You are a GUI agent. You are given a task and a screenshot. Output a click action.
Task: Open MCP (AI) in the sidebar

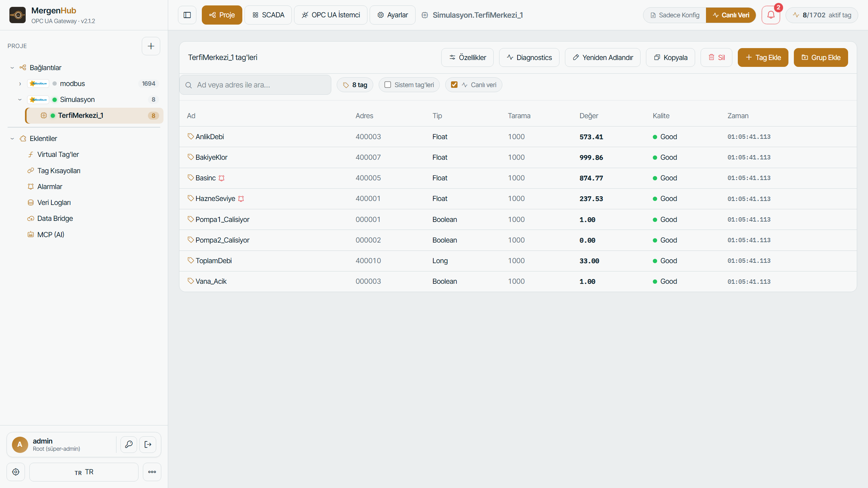tap(51, 235)
